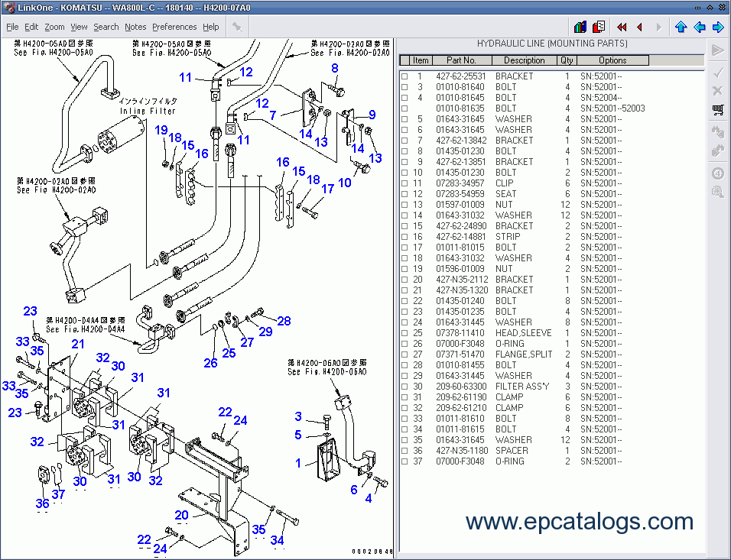
Task: Click the pin icon next to Help
Action: pyautogui.click(x=237, y=27)
